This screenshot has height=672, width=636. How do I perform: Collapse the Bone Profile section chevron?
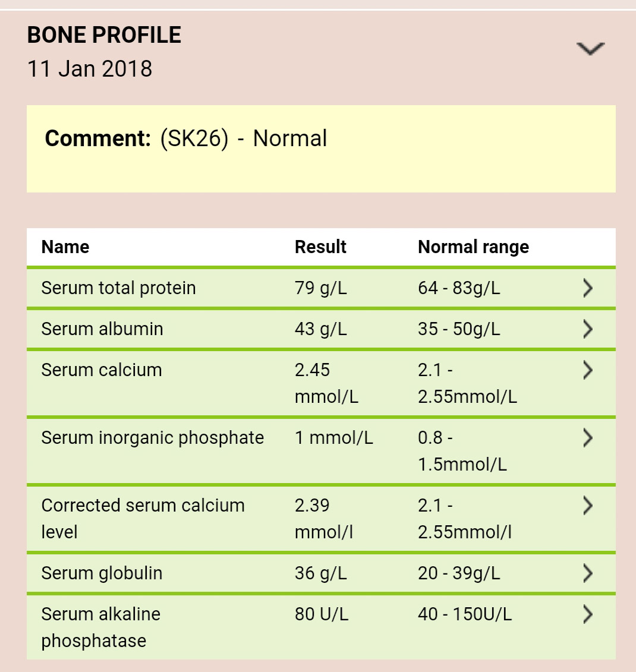pyautogui.click(x=590, y=49)
